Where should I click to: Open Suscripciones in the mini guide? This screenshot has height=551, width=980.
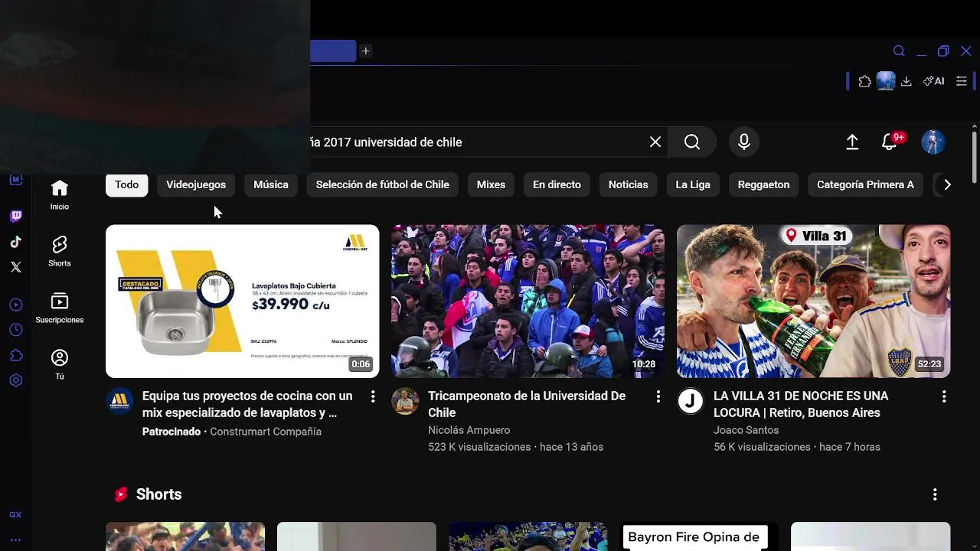pyautogui.click(x=60, y=308)
